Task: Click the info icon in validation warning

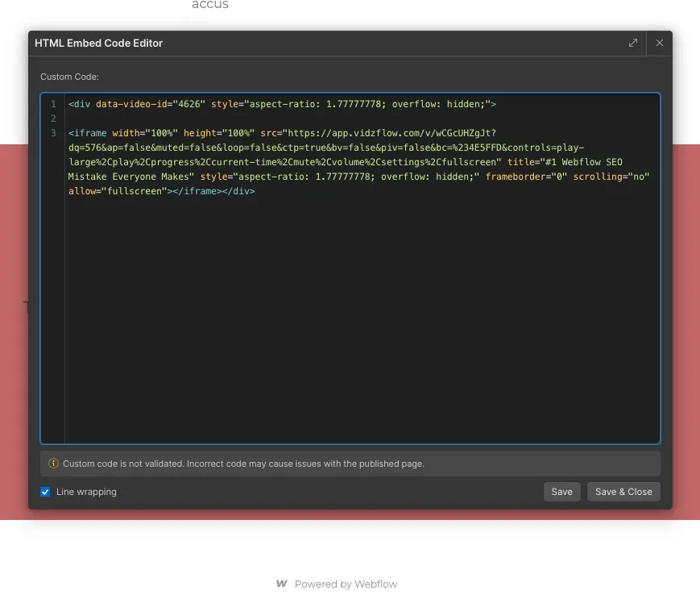Action: (x=53, y=464)
